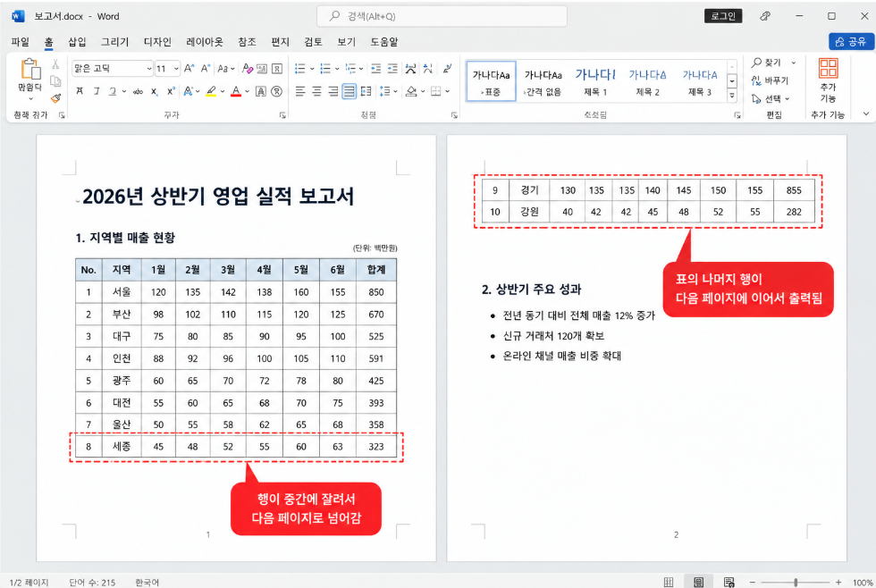Click the multilevel list icon
Screen dimensions: 876x588
(x=350, y=68)
